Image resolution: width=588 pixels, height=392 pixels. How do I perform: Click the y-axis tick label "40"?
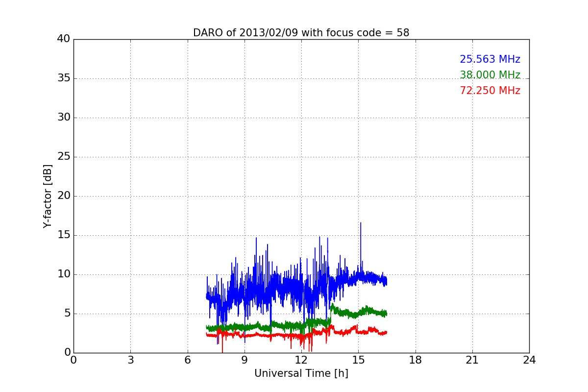coord(64,39)
